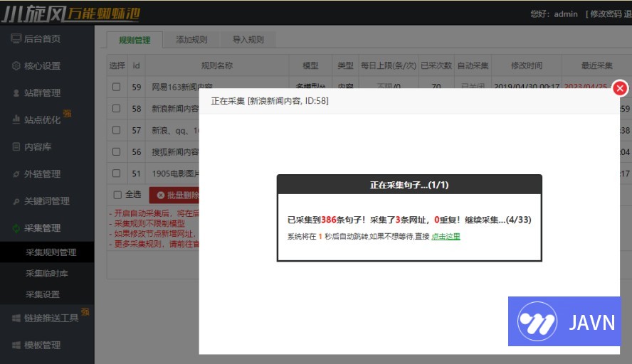Open 站群管理 section

pyautogui.click(x=42, y=93)
